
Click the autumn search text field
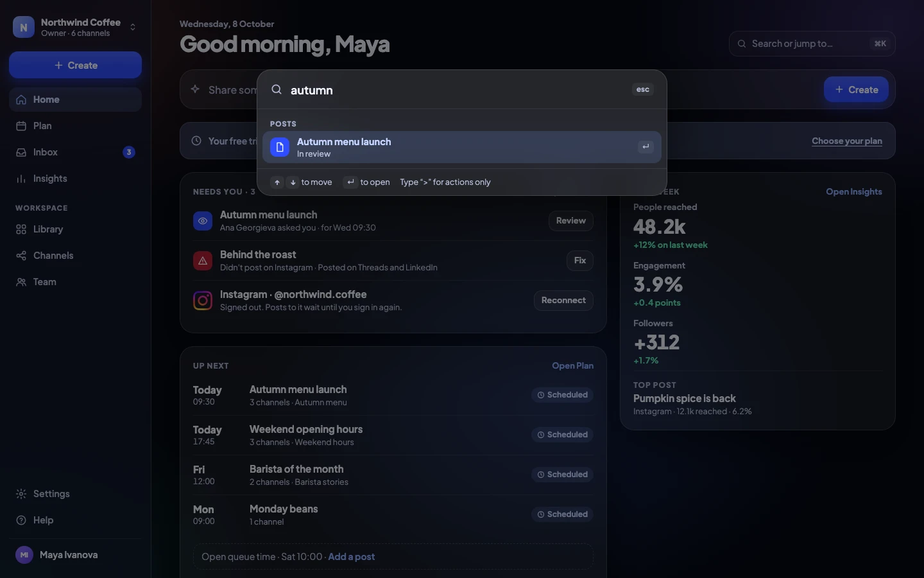click(x=456, y=90)
